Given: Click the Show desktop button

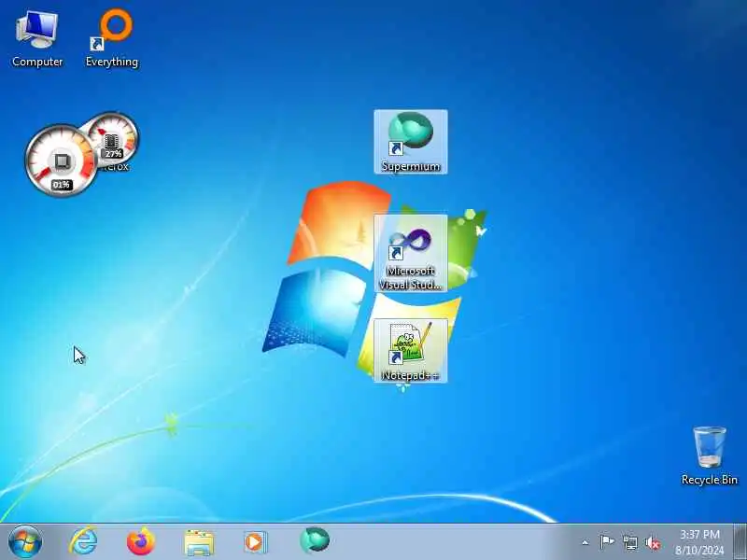Looking at the screenshot, I should coord(740,541).
